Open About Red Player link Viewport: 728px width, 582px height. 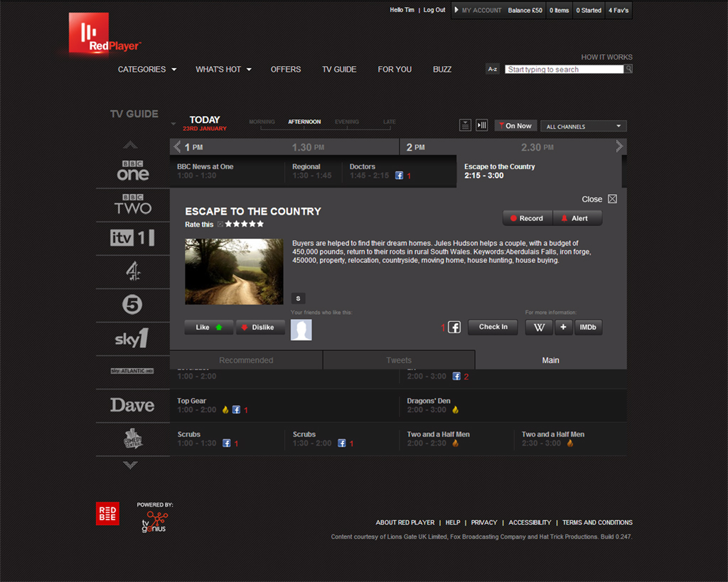405,522
